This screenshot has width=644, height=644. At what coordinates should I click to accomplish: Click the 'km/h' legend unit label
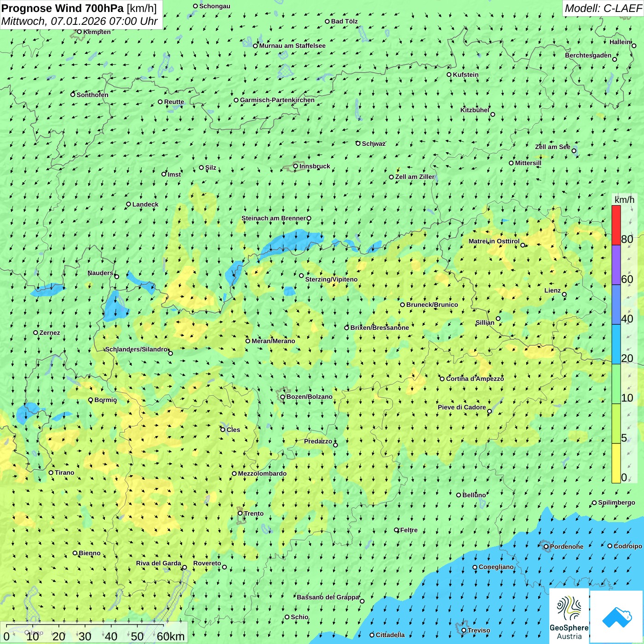point(624,200)
